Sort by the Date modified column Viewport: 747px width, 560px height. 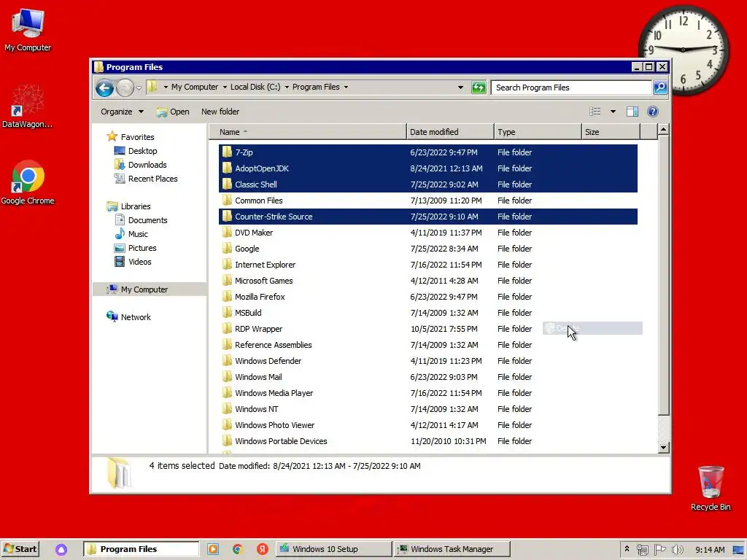(x=450, y=132)
